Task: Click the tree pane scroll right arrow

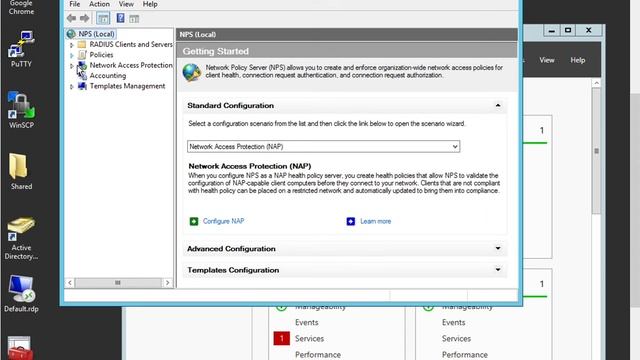Action: (x=167, y=283)
